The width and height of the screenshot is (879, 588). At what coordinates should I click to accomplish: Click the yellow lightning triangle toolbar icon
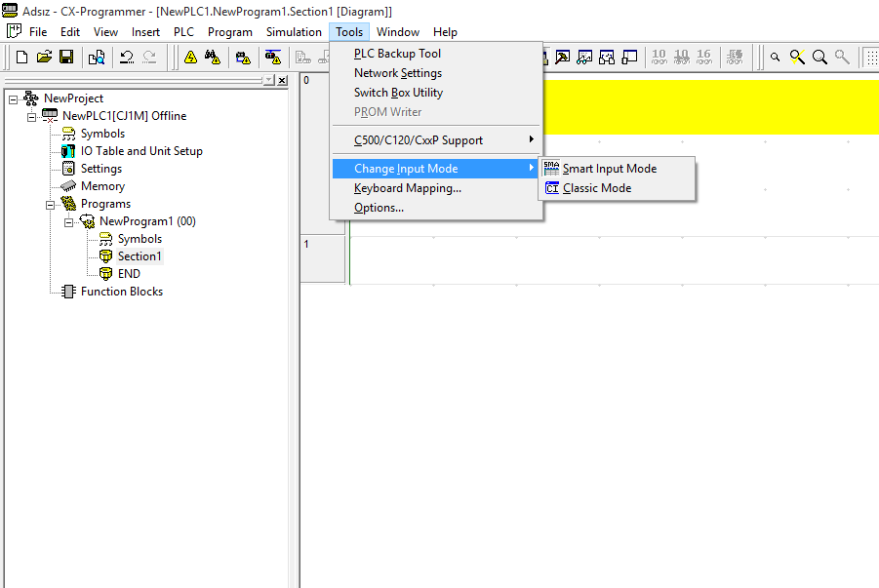point(190,58)
